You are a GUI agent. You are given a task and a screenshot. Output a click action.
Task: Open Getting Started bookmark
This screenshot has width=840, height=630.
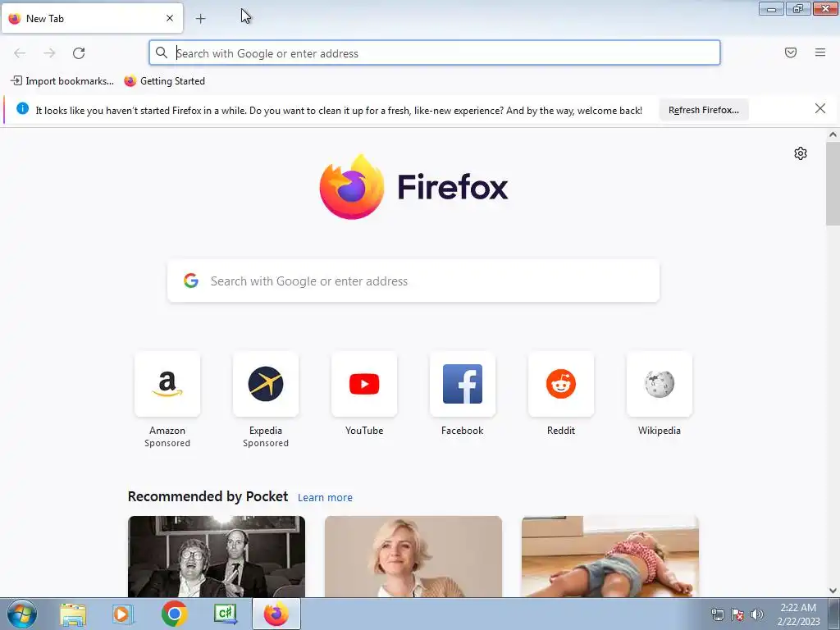164,81
